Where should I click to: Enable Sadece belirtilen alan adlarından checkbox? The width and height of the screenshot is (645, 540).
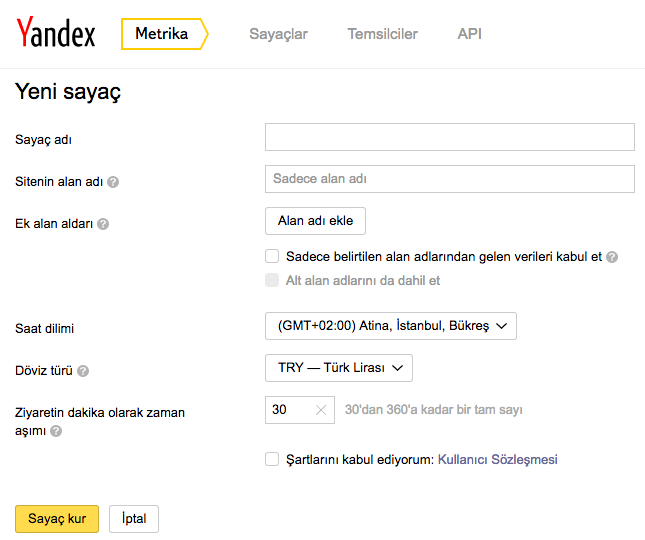[272, 256]
